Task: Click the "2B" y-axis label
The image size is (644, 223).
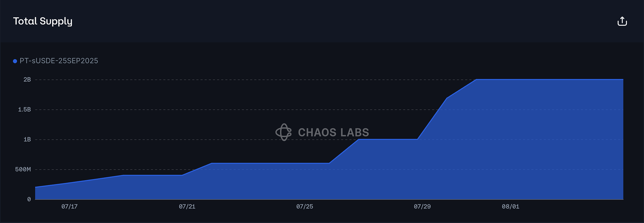Action: pos(27,79)
